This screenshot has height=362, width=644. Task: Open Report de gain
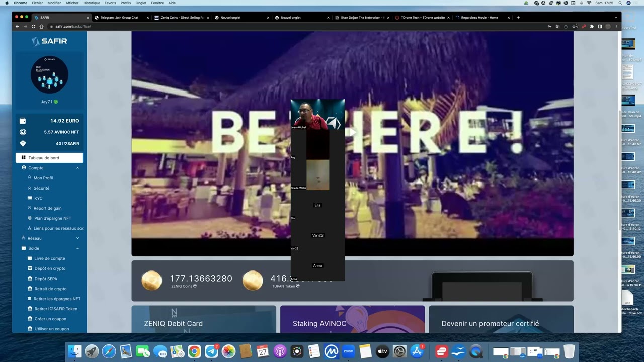pyautogui.click(x=48, y=208)
